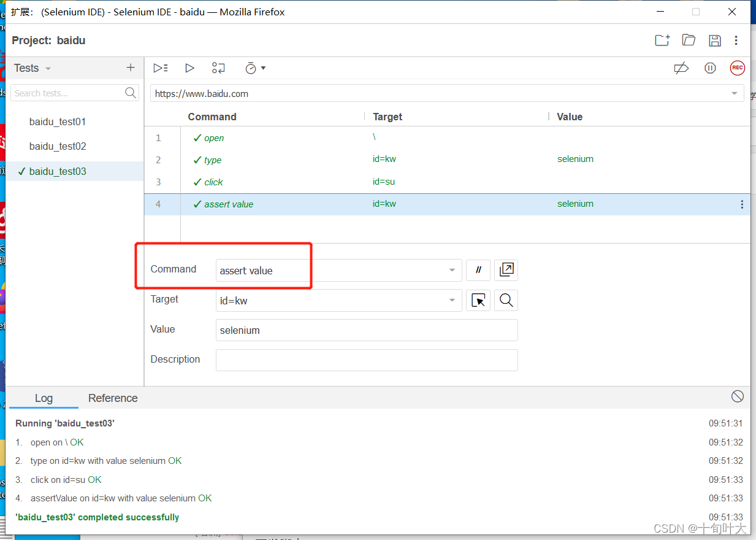Select the type command row

(448, 160)
